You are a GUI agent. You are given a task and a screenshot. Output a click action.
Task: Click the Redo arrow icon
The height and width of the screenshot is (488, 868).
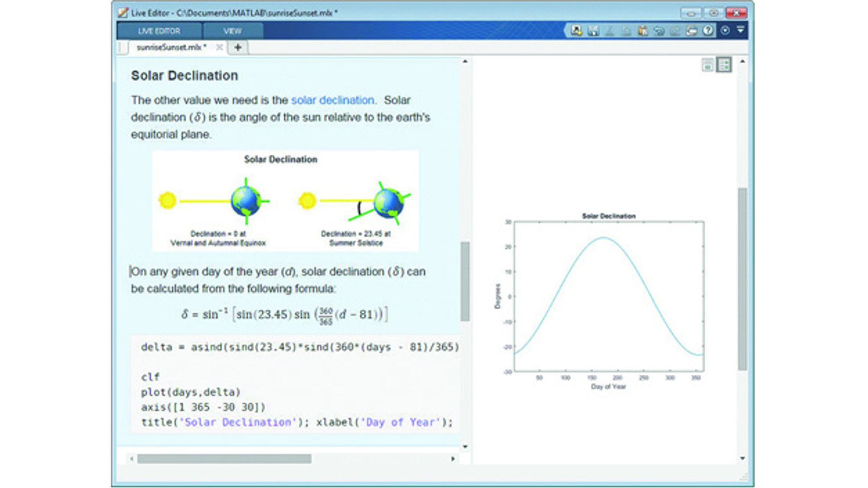[x=675, y=30]
